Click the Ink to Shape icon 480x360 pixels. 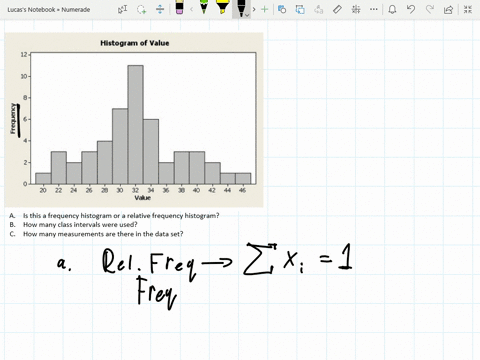[300, 9]
